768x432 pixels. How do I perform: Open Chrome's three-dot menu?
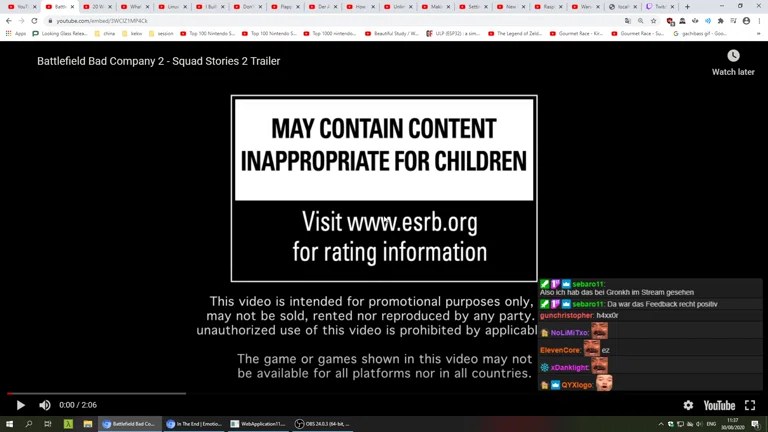click(x=759, y=20)
